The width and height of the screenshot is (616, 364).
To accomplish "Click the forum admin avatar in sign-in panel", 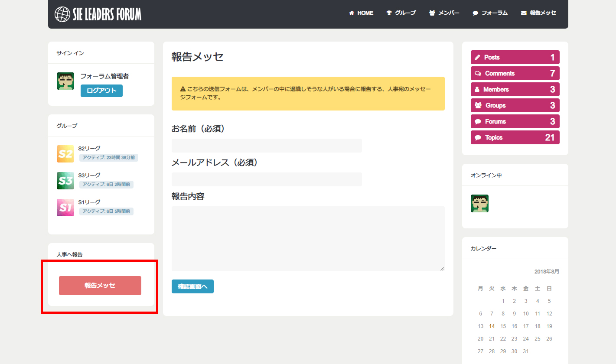I will tap(65, 81).
